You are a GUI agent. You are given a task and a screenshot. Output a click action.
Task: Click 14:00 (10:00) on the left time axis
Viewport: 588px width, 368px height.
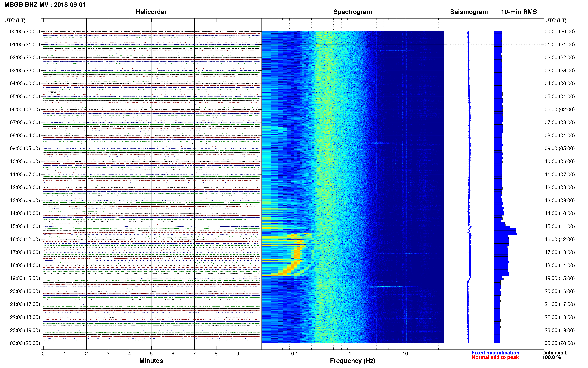click(x=25, y=213)
